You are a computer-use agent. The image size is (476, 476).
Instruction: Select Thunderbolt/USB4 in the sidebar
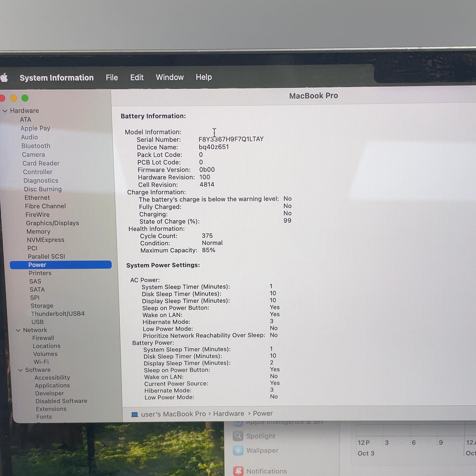click(58, 313)
